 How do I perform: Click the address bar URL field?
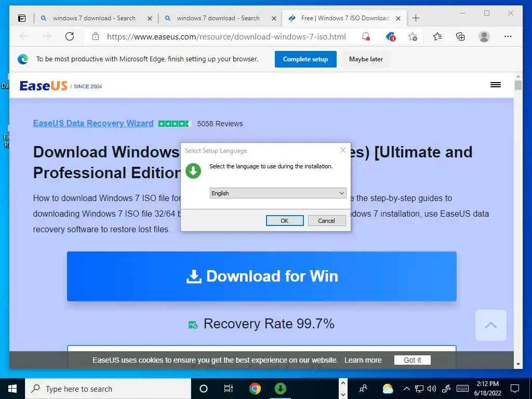pyautogui.click(x=227, y=36)
